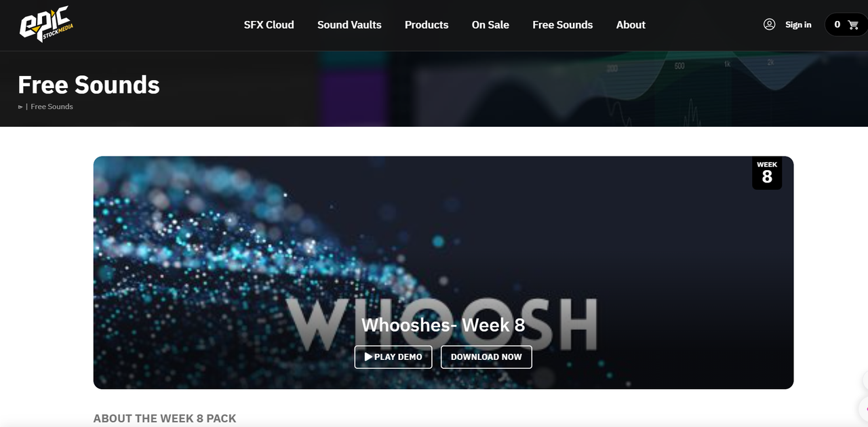
Task: Click the Week 8 badge on banner
Action: click(x=767, y=173)
